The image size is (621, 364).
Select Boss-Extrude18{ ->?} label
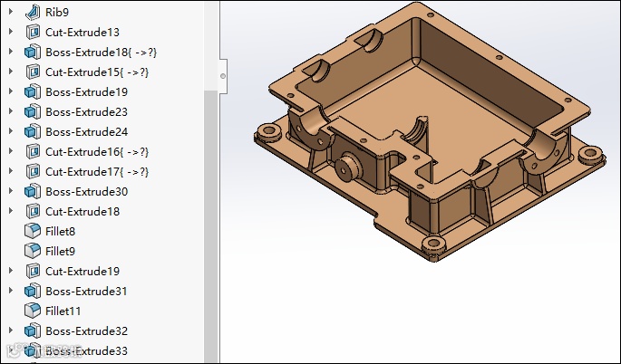point(101,53)
